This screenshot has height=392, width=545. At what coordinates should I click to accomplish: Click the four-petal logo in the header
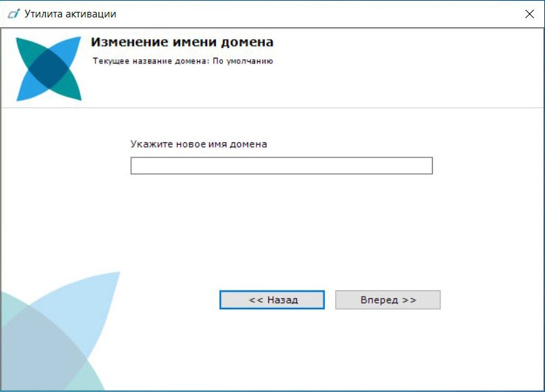click(48, 69)
